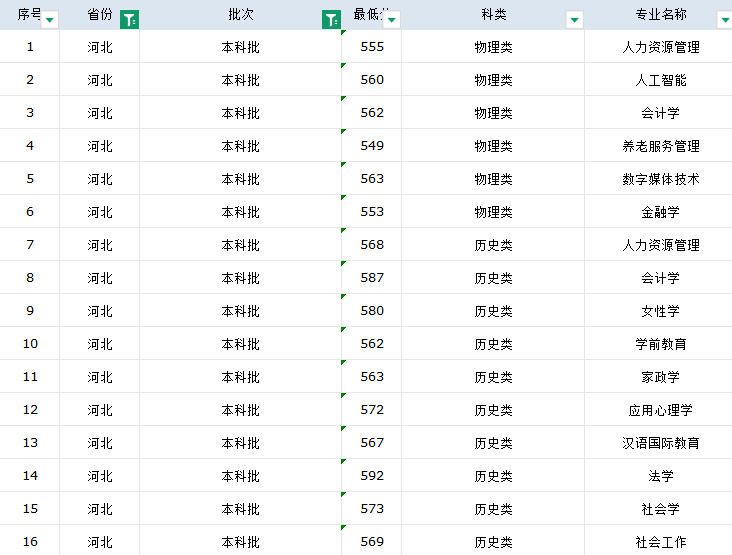Select 河北 cell in row 10
Image resolution: width=732 pixels, height=555 pixels.
[x=99, y=344]
